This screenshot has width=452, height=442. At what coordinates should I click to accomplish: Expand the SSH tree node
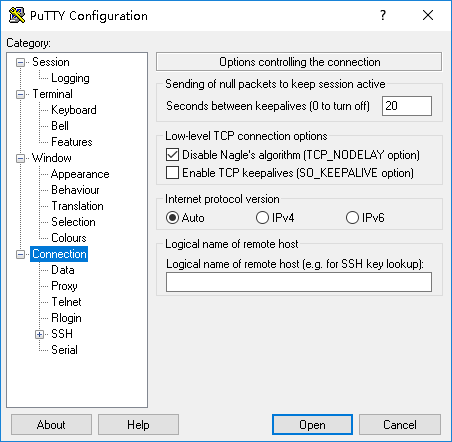click(x=39, y=334)
